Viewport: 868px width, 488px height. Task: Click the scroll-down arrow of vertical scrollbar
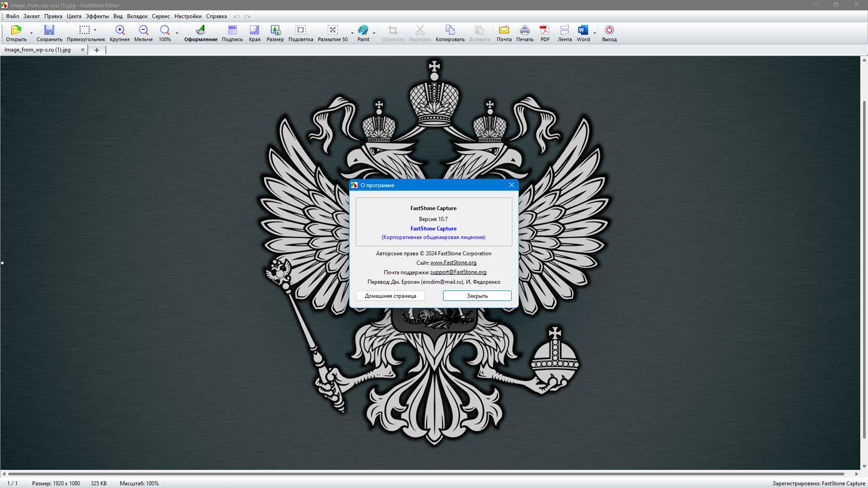864,466
